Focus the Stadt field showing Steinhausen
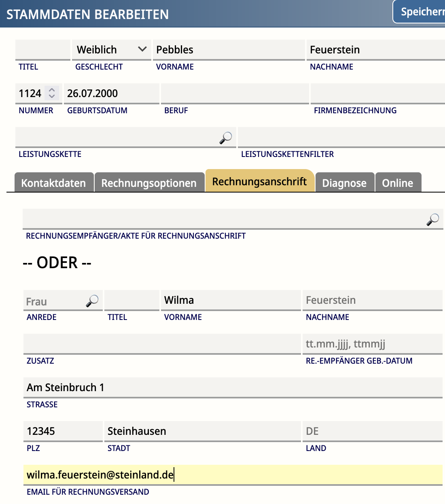Image resolution: width=445 pixels, height=504 pixels. point(203,431)
